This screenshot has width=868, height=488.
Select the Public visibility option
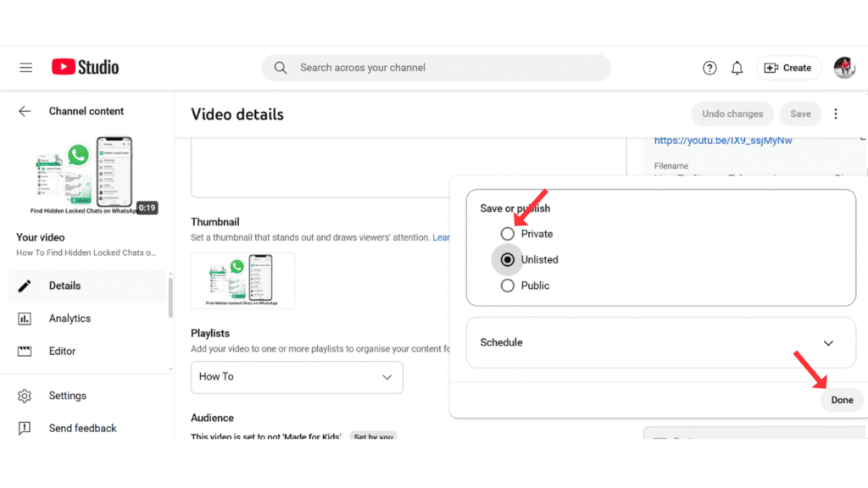pos(508,286)
